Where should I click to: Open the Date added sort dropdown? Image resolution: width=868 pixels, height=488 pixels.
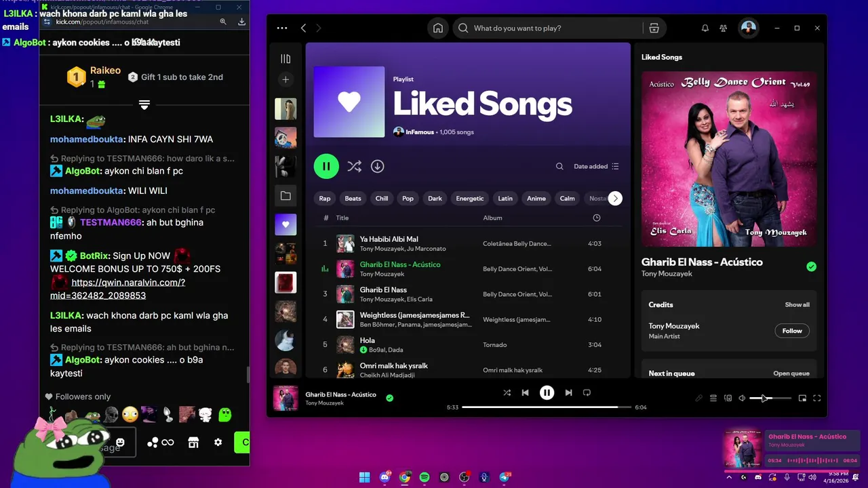tap(596, 166)
